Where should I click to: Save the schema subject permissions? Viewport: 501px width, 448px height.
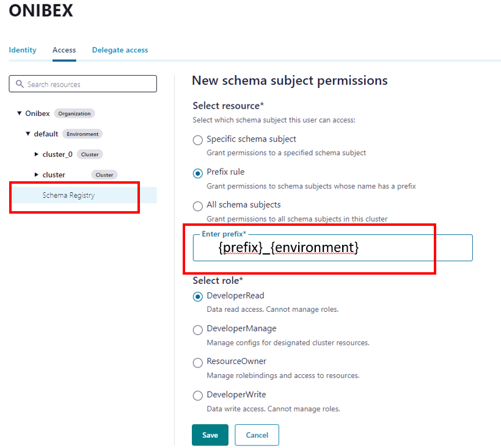(210, 435)
